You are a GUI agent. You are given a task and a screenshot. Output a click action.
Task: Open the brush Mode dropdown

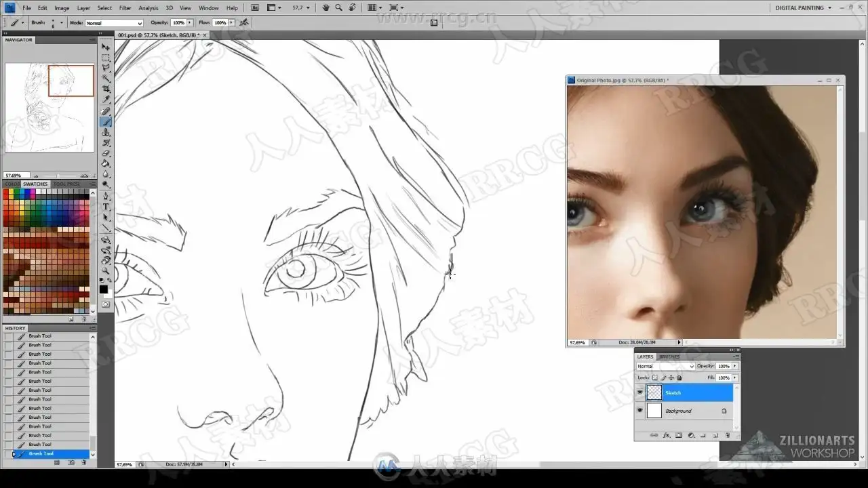(114, 23)
